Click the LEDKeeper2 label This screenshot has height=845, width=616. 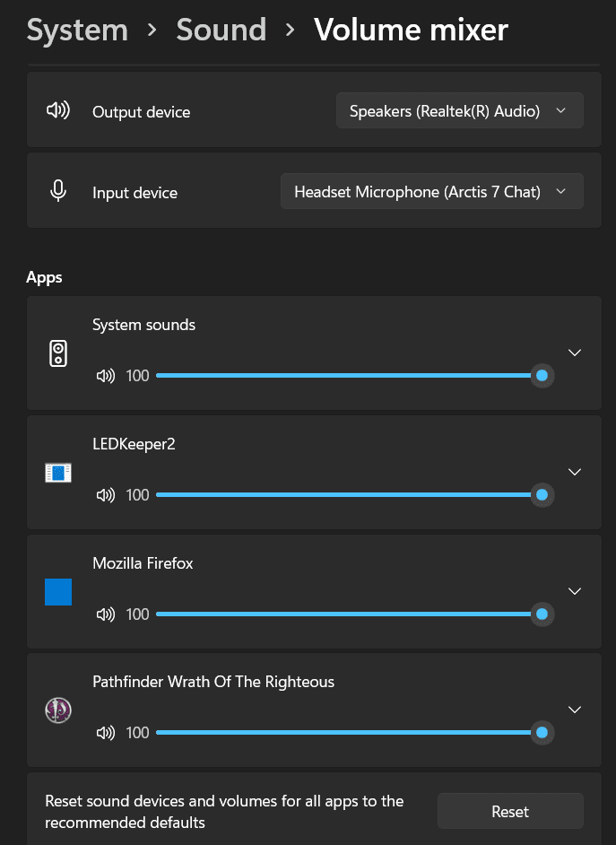click(134, 444)
